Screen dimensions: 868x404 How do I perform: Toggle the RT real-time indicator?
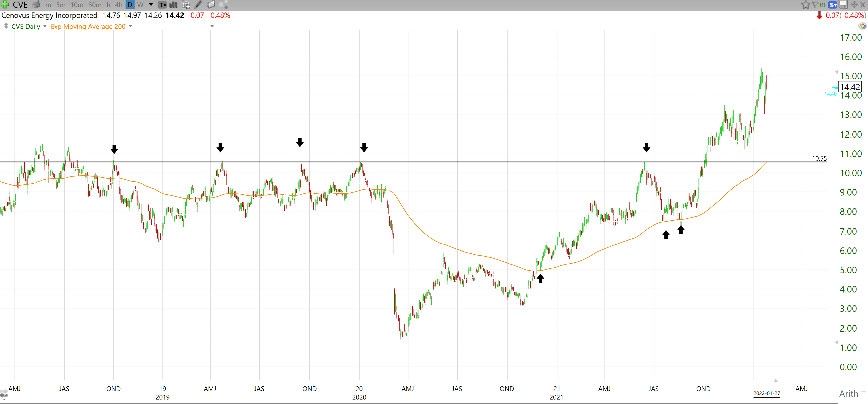click(x=823, y=5)
